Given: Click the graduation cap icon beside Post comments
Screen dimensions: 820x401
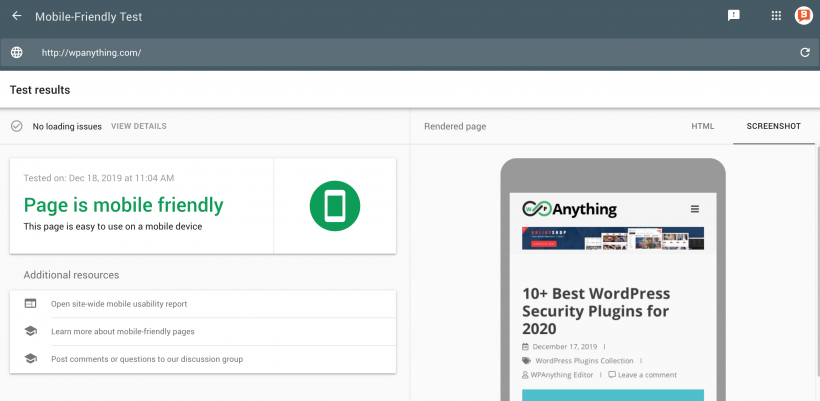Looking at the screenshot, I should [30, 359].
